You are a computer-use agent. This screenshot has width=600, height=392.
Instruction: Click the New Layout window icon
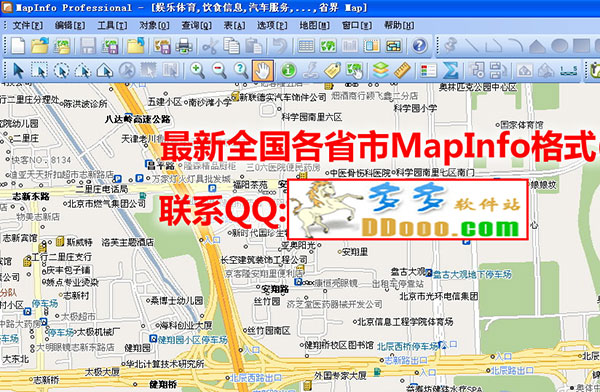371,46
